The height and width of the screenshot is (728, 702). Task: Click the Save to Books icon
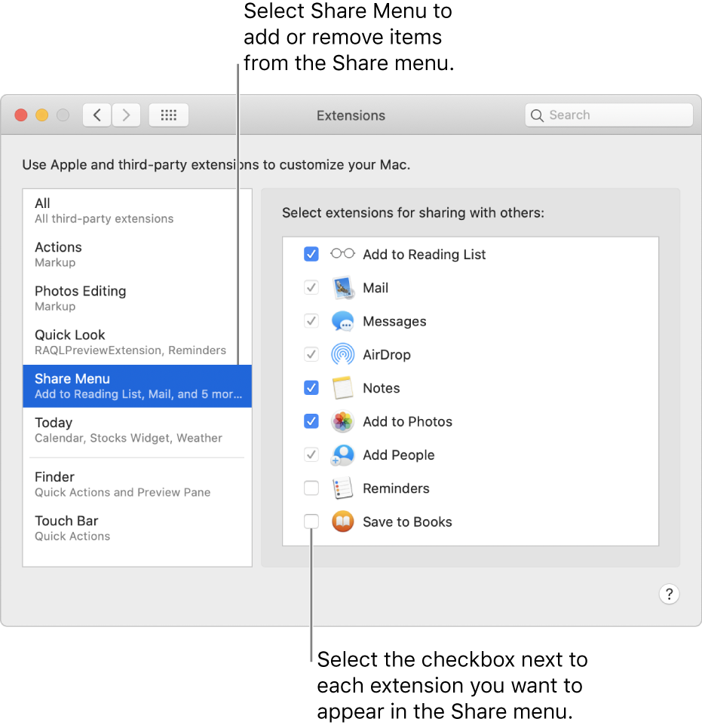pos(342,522)
